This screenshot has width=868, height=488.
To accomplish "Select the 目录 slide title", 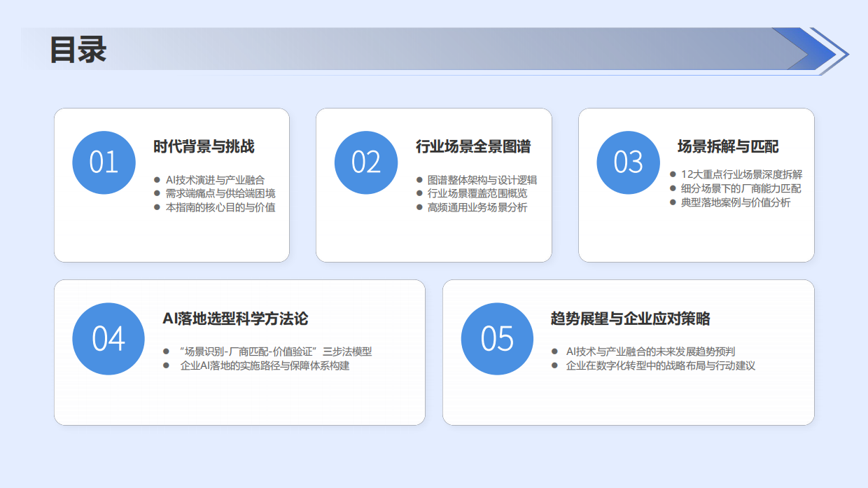I will coord(78,50).
